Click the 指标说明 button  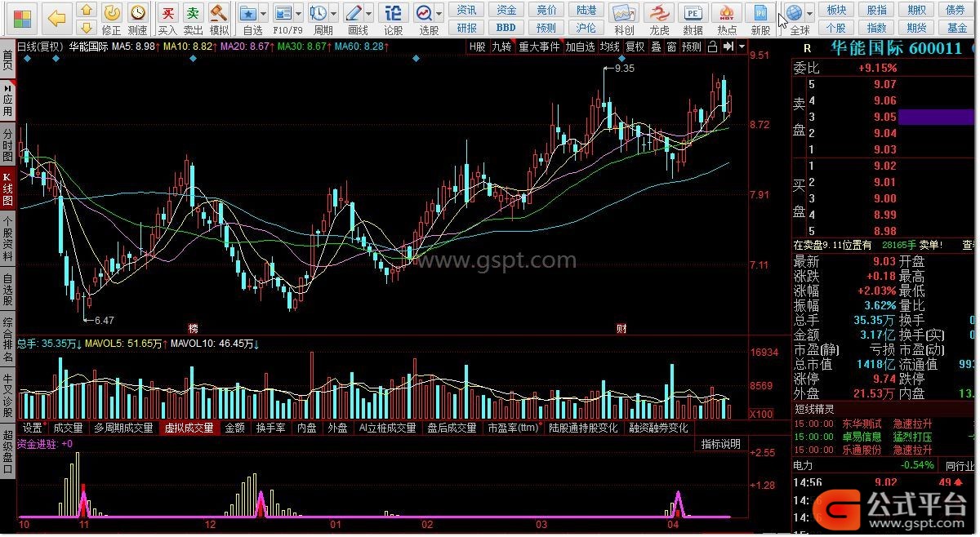[x=720, y=444]
